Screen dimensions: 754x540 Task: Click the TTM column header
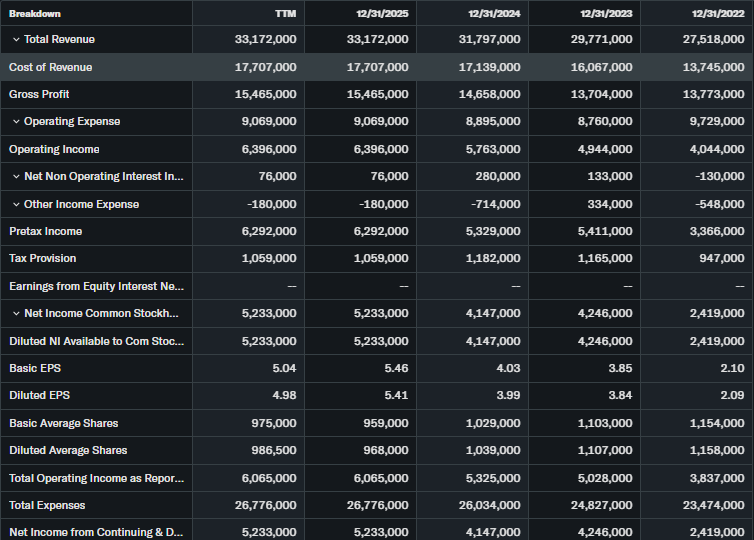(284, 13)
